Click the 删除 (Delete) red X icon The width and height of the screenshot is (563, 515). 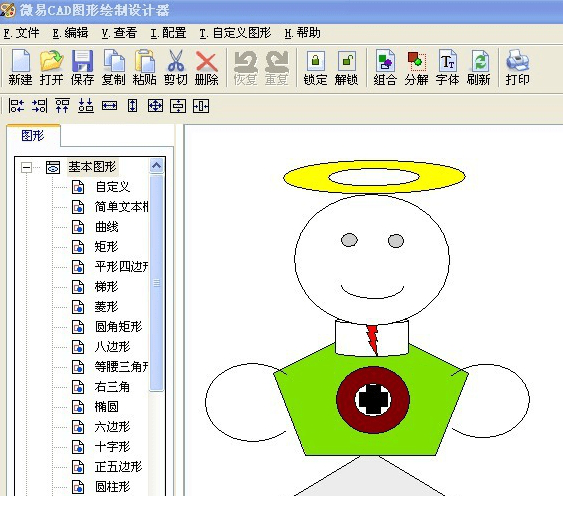coord(206,67)
